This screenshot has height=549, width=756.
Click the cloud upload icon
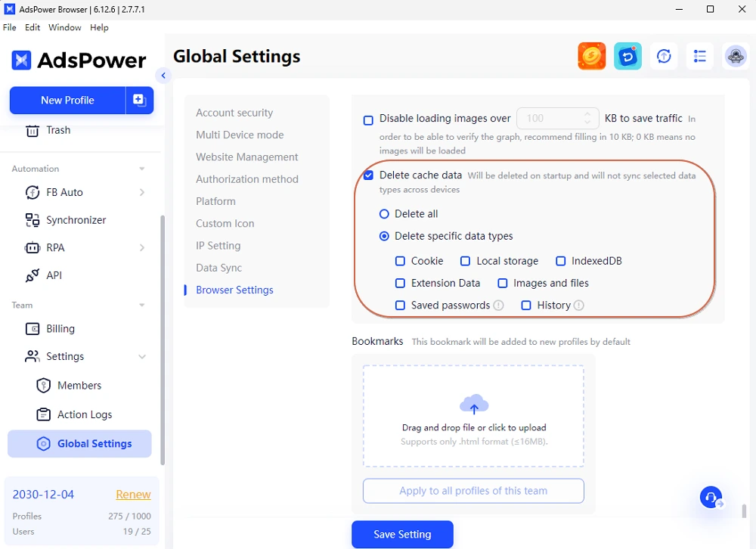(x=473, y=405)
